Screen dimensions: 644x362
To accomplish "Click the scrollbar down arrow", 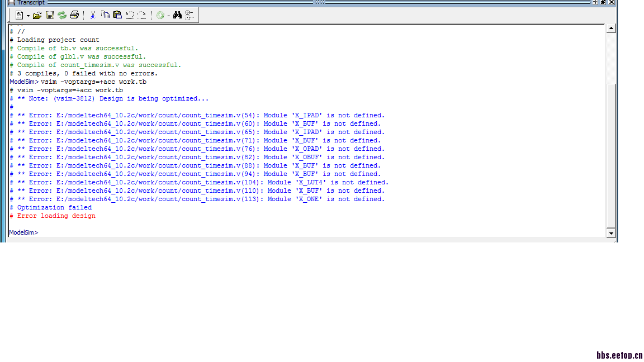I will click(x=610, y=233).
